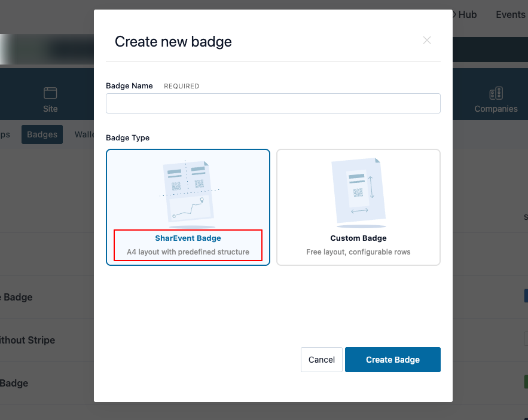This screenshot has width=528, height=420.
Task: Click the 'Free layout, configurable rows' description
Action: coord(358,252)
